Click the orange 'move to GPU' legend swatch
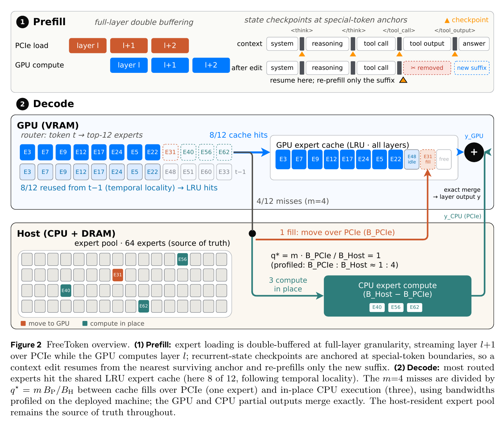Image resolution: width=504 pixels, height=423 pixels. click(23, 323)
